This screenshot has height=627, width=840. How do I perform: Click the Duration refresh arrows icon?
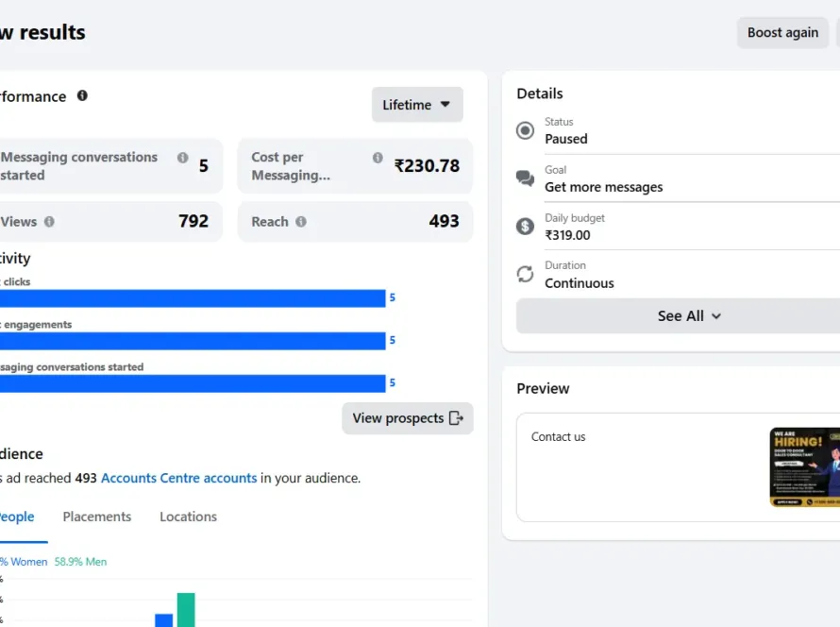coord(526,274)
